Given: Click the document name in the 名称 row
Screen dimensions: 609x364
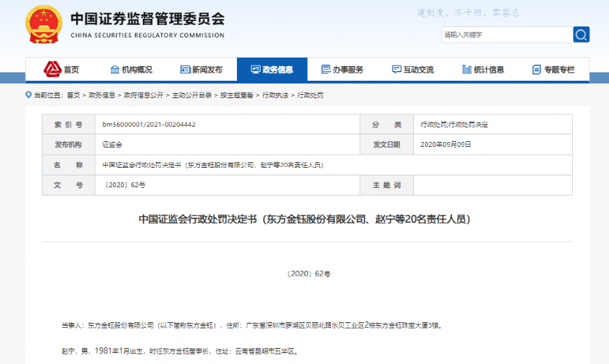Looking at the screenshot, I should coord(213,165).
